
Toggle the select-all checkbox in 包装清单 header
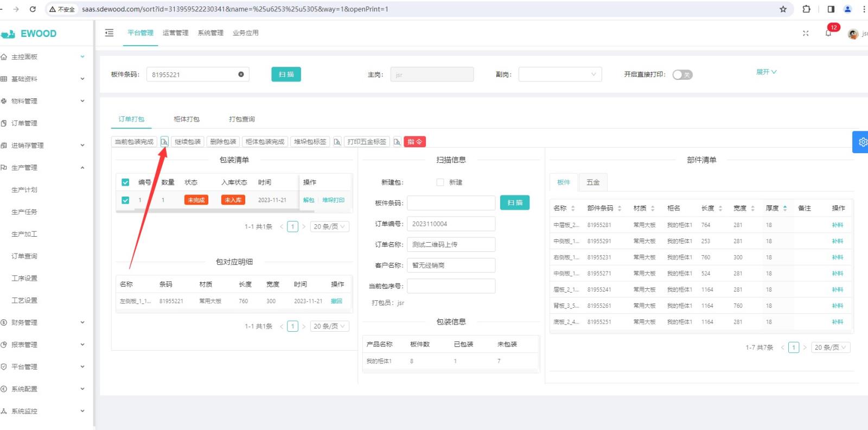tap(125, 182)
